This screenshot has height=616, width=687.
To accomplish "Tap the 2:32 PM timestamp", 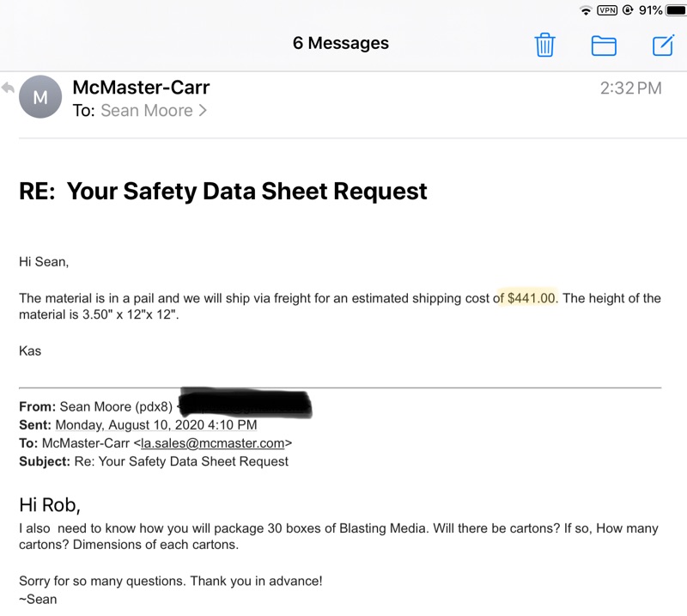I will point(630,88).
